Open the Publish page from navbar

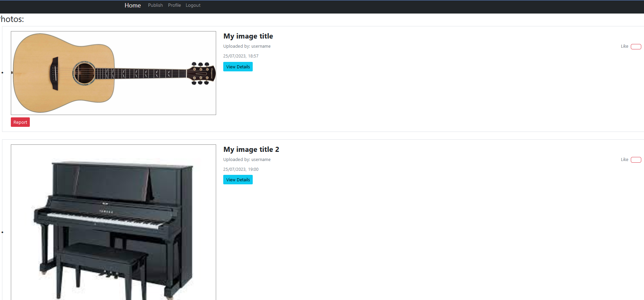[x=155, y=5]
